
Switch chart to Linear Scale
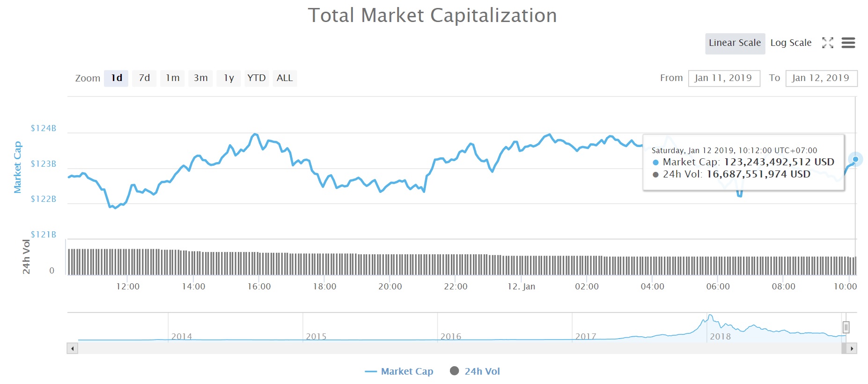coord(735,43)
